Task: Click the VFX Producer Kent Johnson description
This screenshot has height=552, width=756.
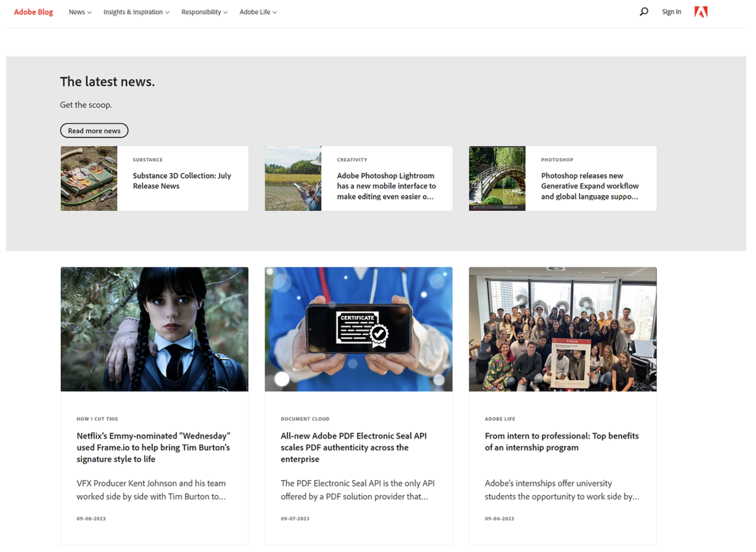Action: 151,490
